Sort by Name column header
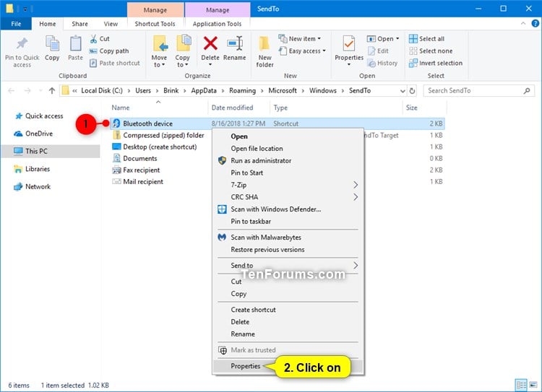 (x=121, y=108)
